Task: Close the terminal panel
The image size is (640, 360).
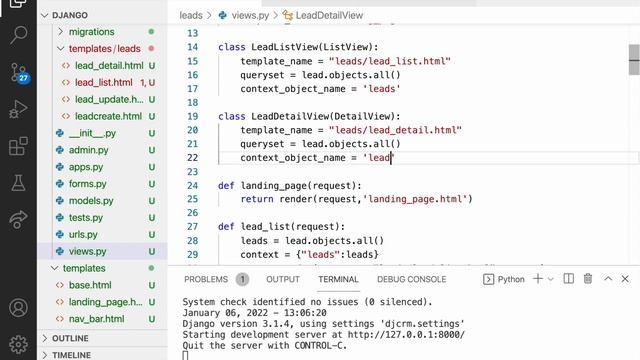Action: (625, 279)
